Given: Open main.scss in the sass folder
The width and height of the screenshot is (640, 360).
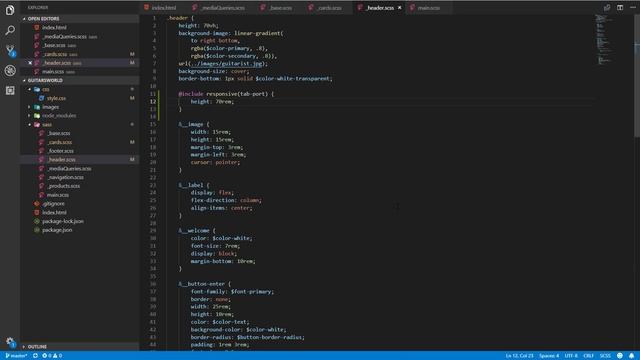Looking at the screenshot, I should click(57, 195).
